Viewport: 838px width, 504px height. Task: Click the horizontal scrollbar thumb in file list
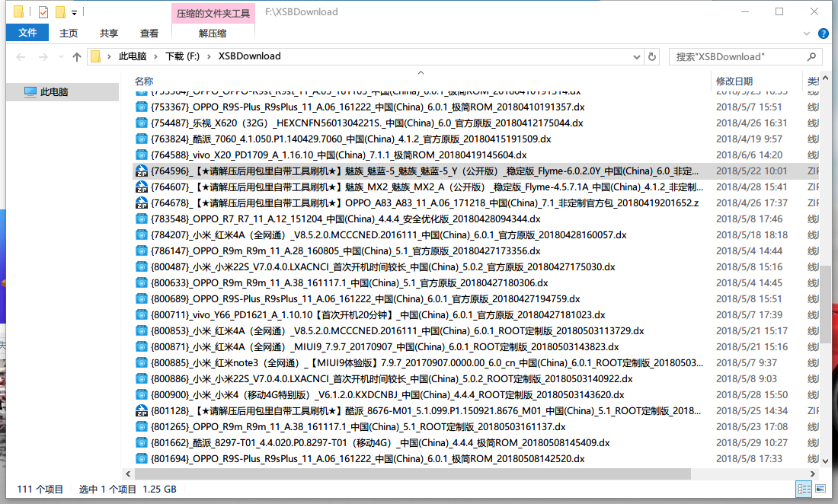point(413,474)
